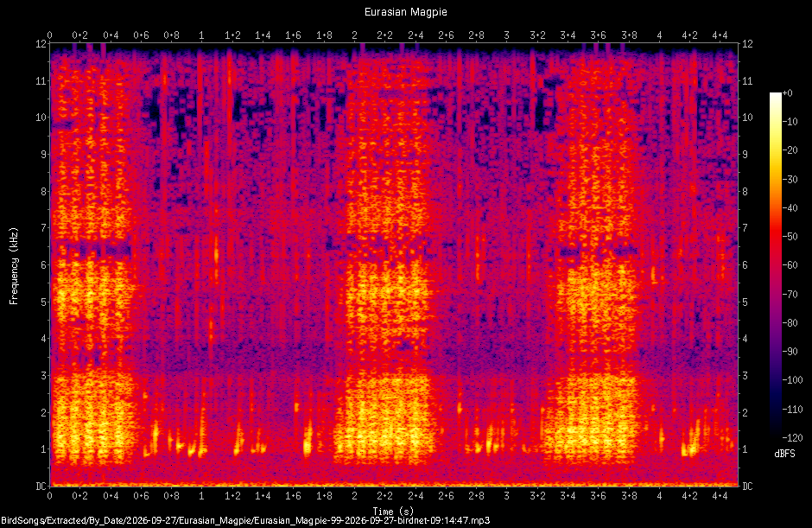Click the '2·4' tick on the upper time axis

416,35
